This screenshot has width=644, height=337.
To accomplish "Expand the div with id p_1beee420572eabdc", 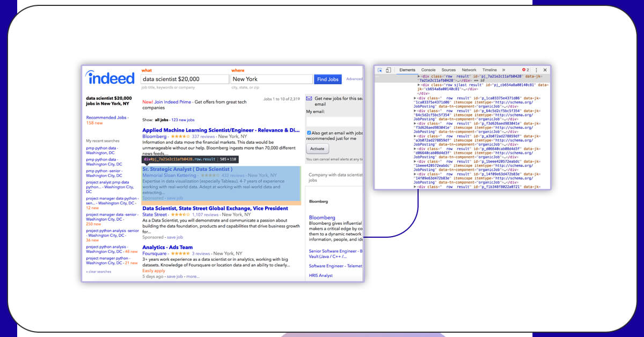I will [415, 162].
